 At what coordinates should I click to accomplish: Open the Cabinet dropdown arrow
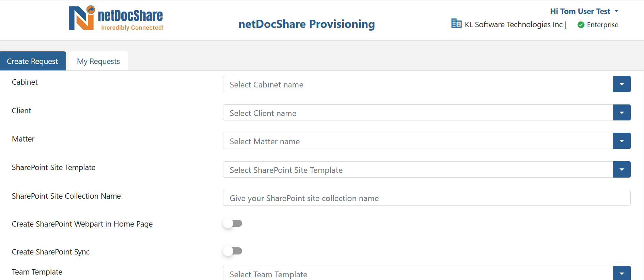pyautogui.click(x=622, y=84)
